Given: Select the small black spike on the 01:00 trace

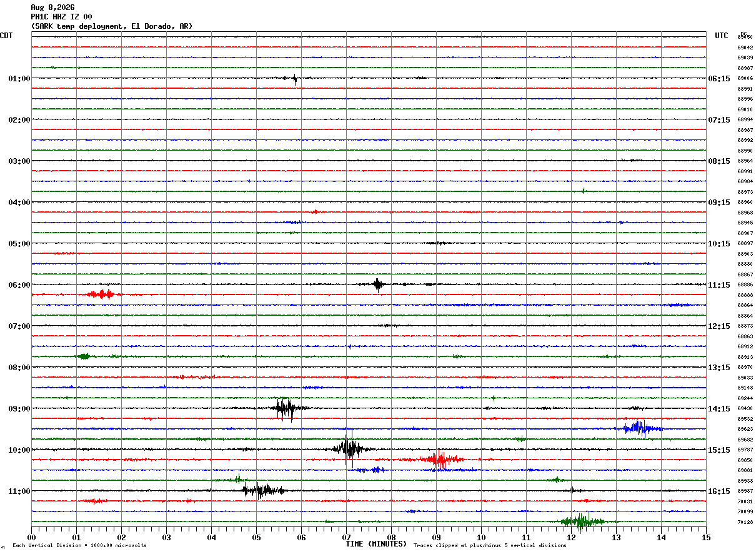Looking at the screenshot, I should click(294, 79).
